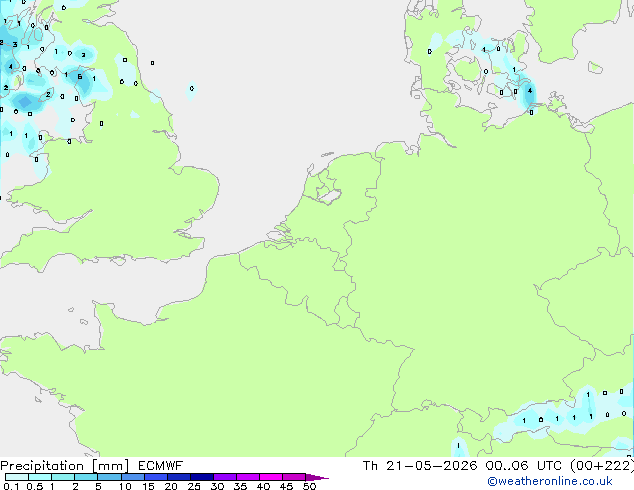Click the legend label "35"
The width and height of the screenshot is (634, 490).
click(x=240, y=486)
